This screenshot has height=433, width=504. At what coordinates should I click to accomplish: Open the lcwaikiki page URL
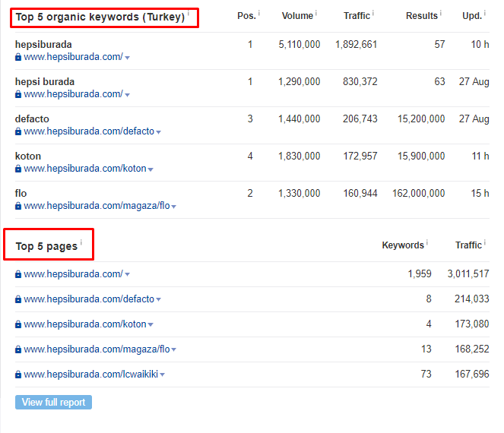(x=91, y=375)
